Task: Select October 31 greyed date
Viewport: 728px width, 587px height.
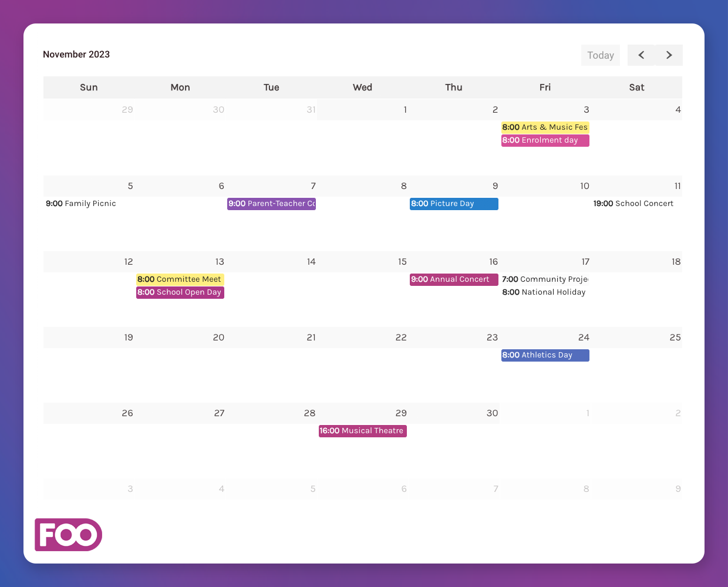Action: click(311, 110)
